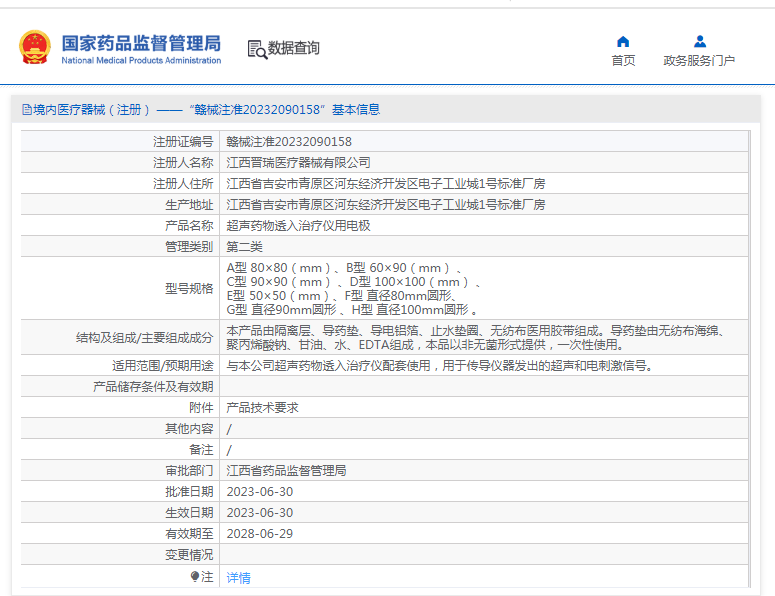The width and height of the screenshot is (775, 596).
Task: Click product name 超声药物透入治疗仪用电极
Action: point(298,226)
